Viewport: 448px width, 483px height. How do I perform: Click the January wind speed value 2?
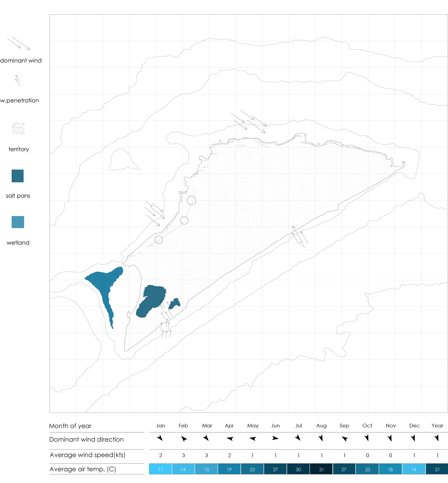(160, 455)
